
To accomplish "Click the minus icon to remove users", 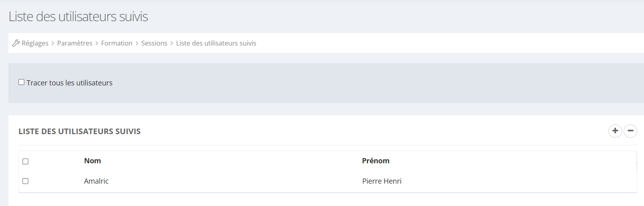I will (630, 131).
